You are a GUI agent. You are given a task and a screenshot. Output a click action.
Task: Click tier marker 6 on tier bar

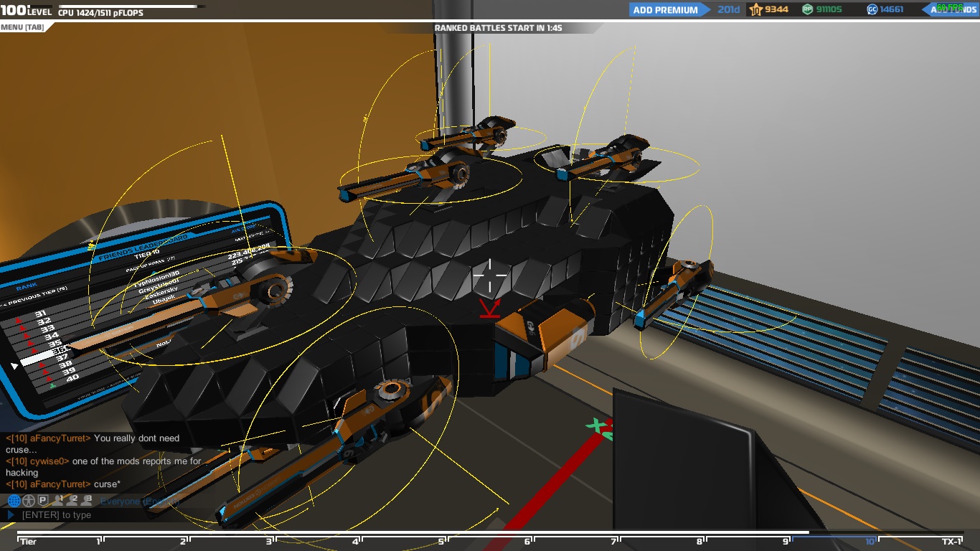(528, 541)
